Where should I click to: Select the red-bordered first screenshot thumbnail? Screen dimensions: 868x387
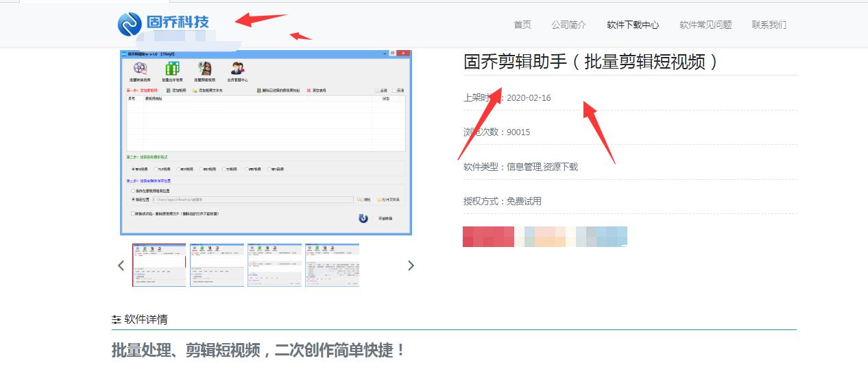coord(159,265)
